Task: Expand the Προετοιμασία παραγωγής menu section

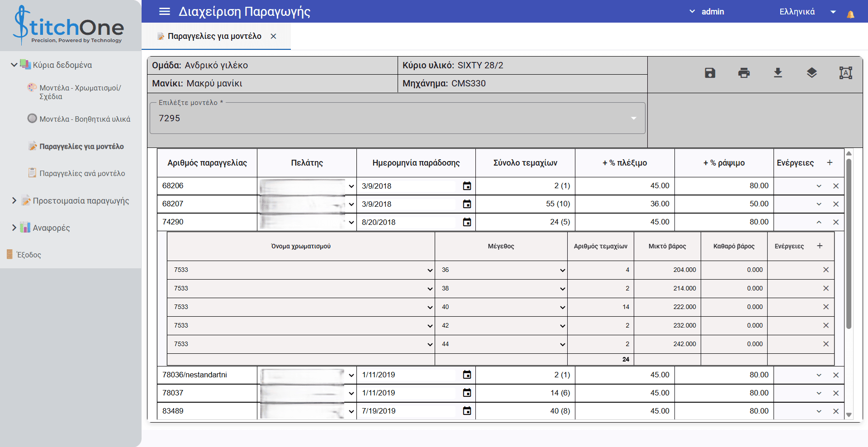Action: point(14,200)
